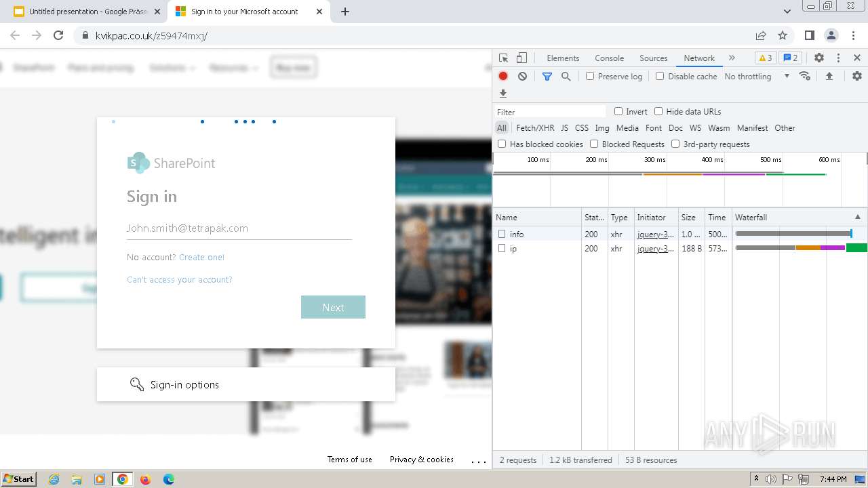This screenshot has height=488, width=868.
Task: Open Chrome profile avatar
Action: [x=831, y=35]
